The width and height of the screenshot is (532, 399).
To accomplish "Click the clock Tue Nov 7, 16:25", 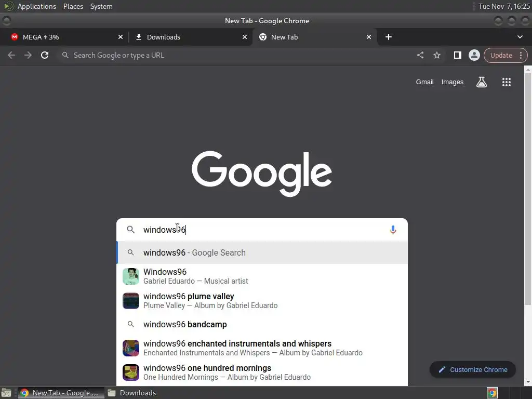I will click(504, 6).
